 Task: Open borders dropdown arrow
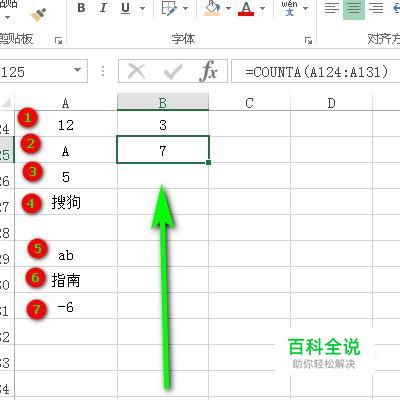pos(186,8)
